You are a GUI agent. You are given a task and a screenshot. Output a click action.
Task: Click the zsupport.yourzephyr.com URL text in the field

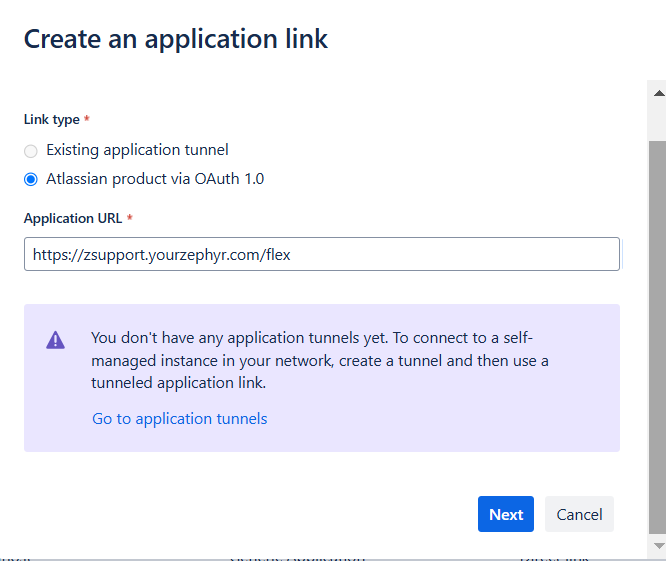(162, 255)
